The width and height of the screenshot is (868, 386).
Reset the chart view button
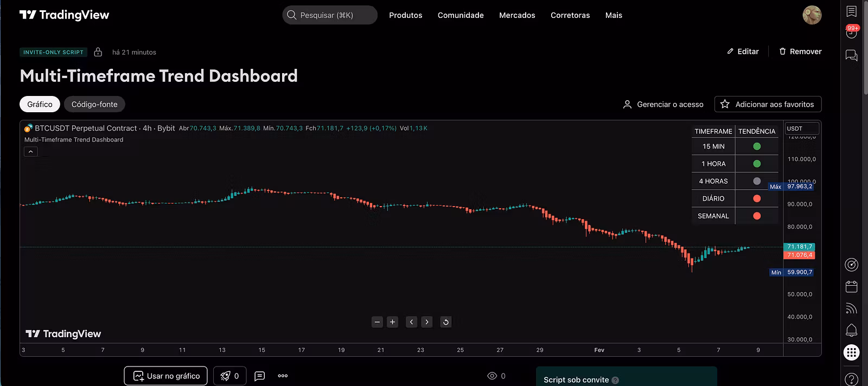[x=445, y=322]
